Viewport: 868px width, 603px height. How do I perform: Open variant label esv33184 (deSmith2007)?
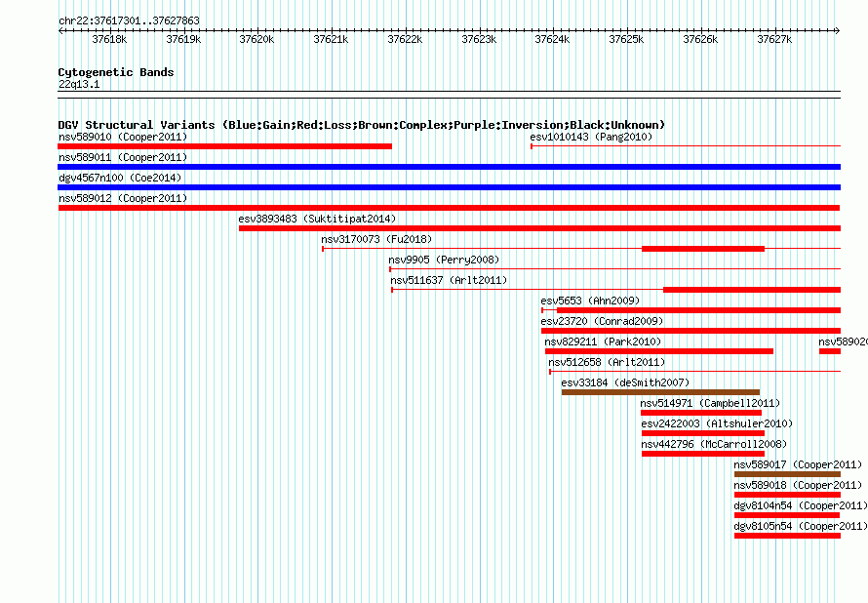pos(625,382)
